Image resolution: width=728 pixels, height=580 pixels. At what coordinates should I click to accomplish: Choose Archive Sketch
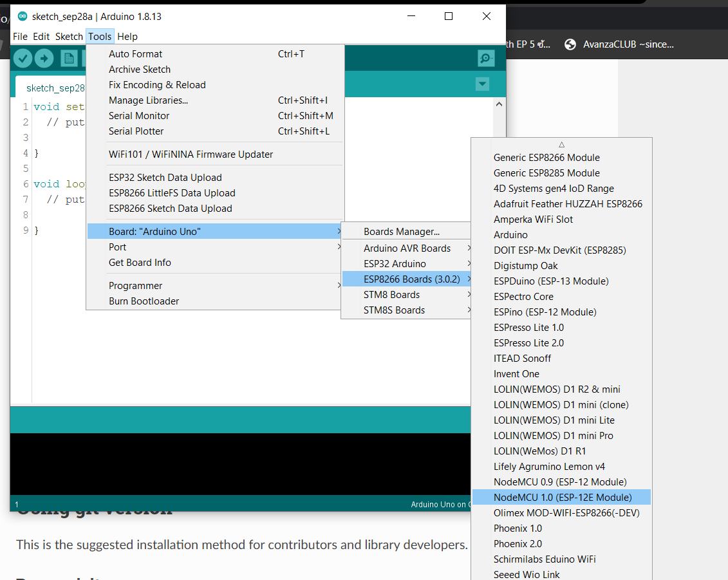pyautogui.click(x=216, y=69)
